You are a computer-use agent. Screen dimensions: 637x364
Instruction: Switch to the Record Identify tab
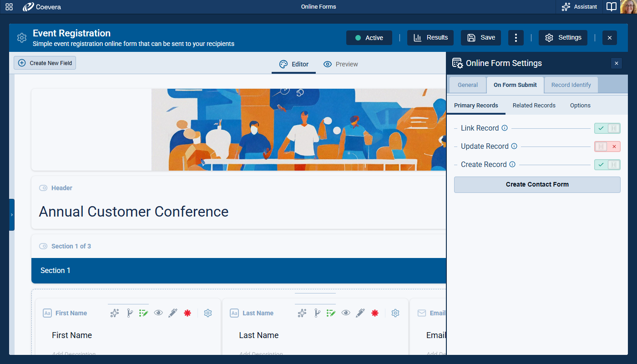click(x=571, y=85)
